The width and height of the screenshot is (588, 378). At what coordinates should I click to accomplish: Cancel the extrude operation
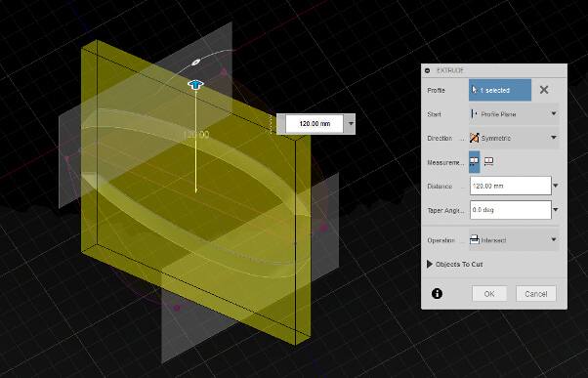(536, 294)
